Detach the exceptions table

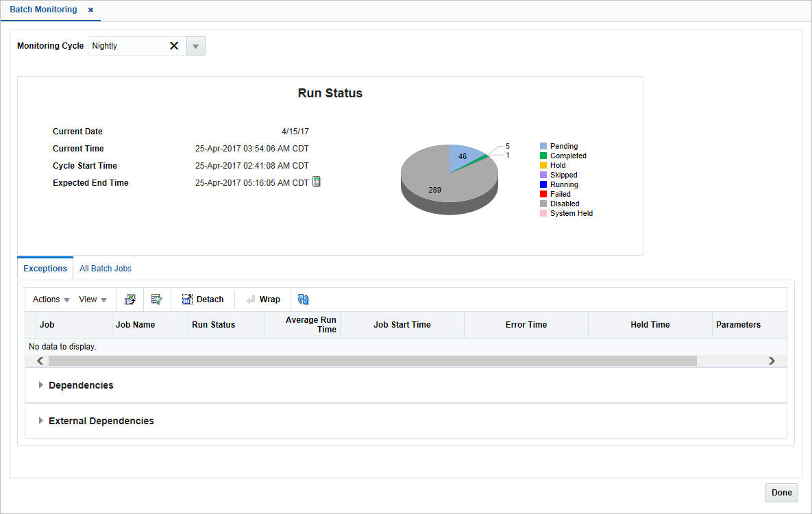tap(203, 299)
